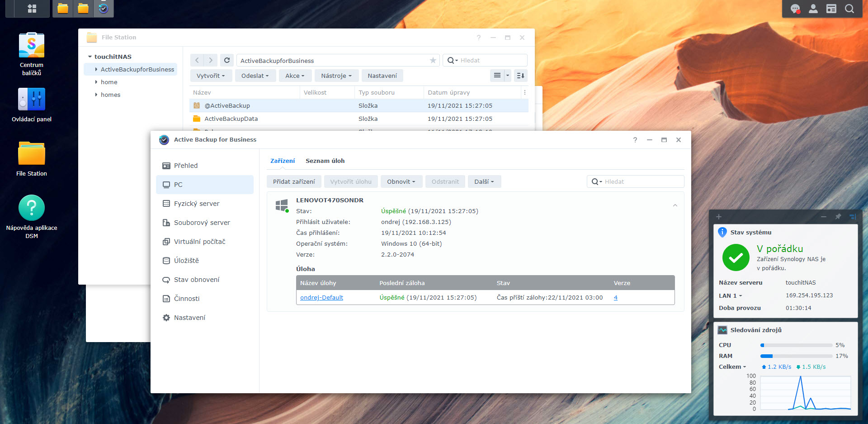
Task: Click the Přidat zařízení button
Action: 294,181
